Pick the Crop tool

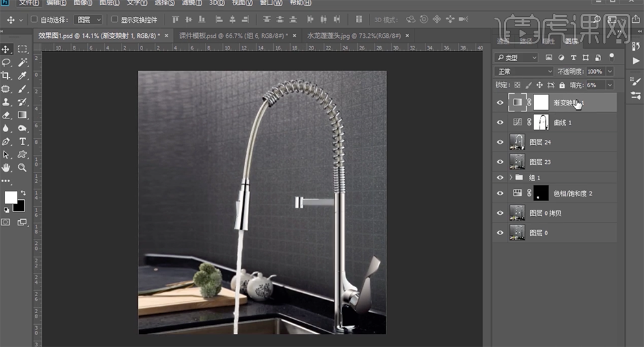(x=7, y=76)
